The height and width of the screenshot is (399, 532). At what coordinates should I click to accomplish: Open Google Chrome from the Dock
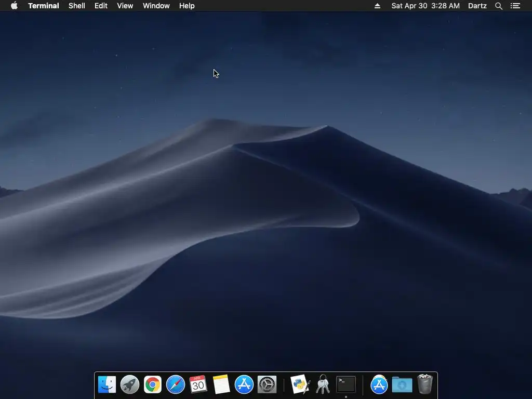pos(153,384)
